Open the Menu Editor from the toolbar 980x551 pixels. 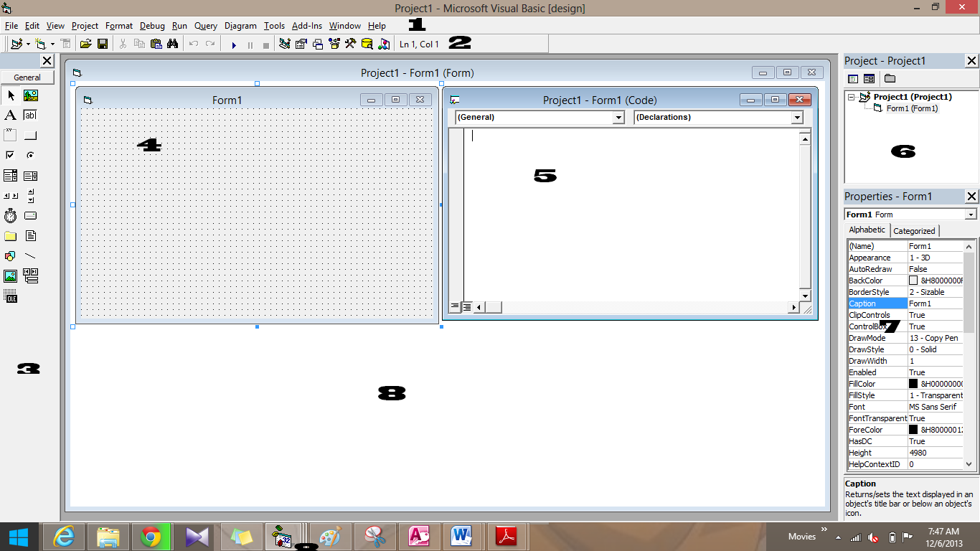pos(64,44)
